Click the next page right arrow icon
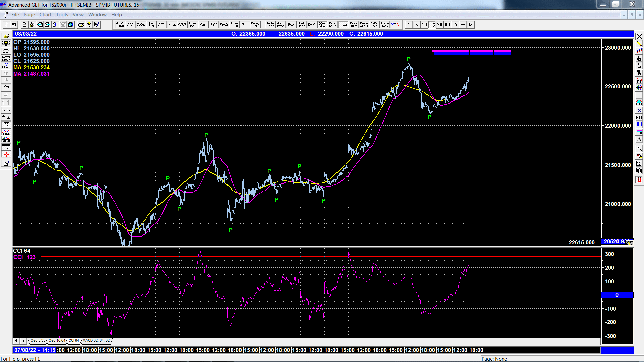This screenshot has height=362, width=644. tap(48, 25)
